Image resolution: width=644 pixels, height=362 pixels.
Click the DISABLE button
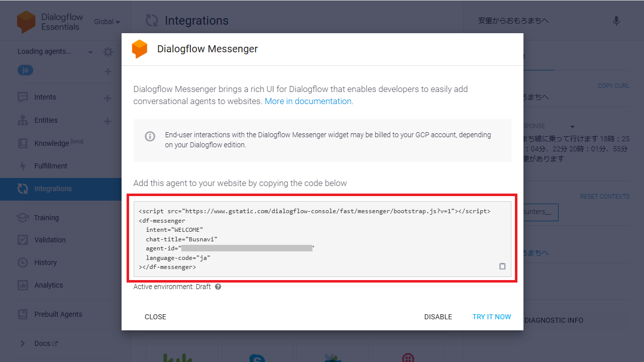438,317
